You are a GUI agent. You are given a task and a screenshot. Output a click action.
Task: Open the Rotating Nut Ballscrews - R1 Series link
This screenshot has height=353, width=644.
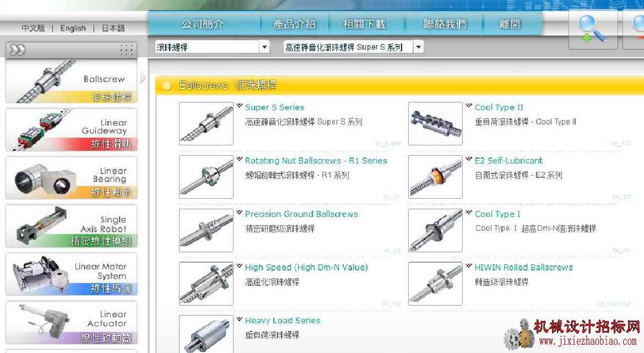click(316, 161)
